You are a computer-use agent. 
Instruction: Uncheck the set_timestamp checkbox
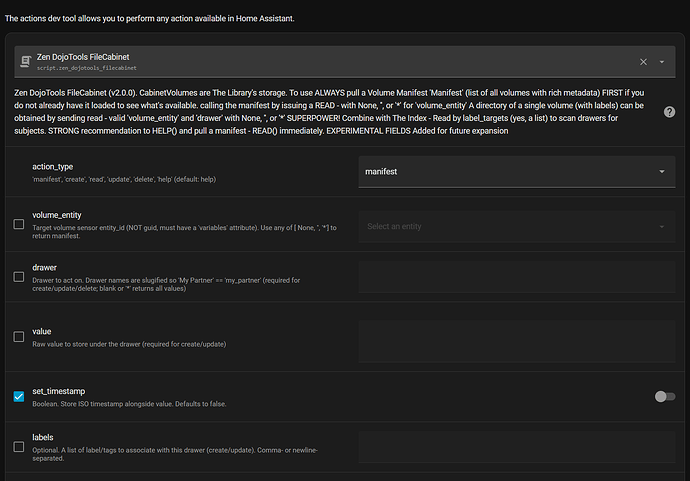pyautogui.click(x=19, y=397)
